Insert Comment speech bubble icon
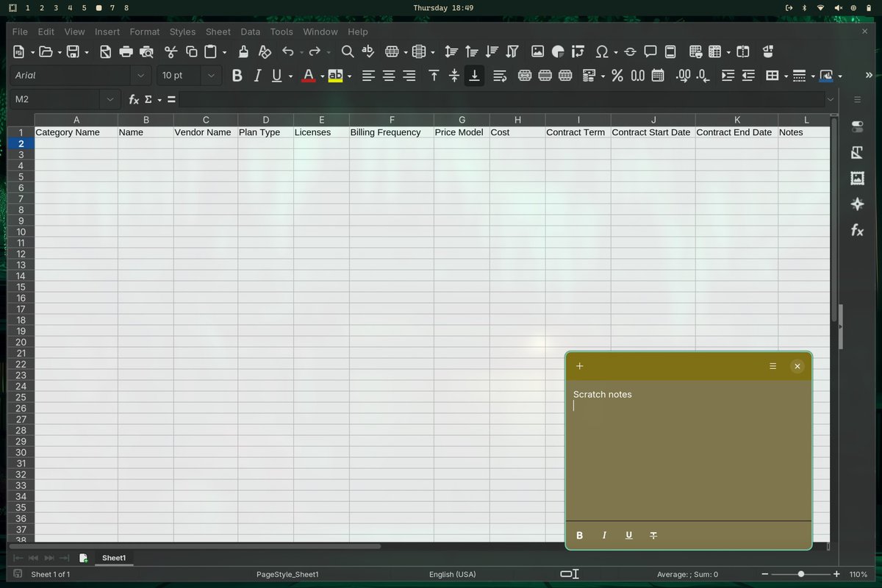Image resolution: width=882 pixels, height=588 pixels. (x=650, y=51)
